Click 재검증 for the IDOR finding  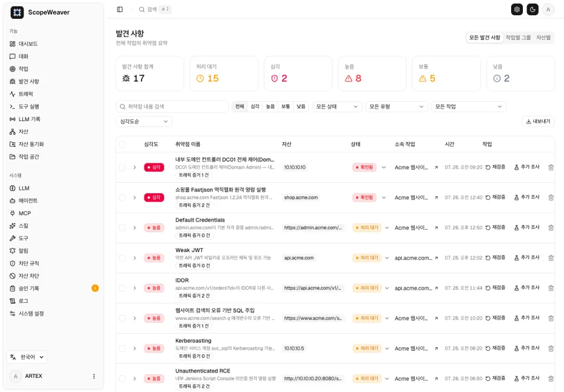click(495, 288)
